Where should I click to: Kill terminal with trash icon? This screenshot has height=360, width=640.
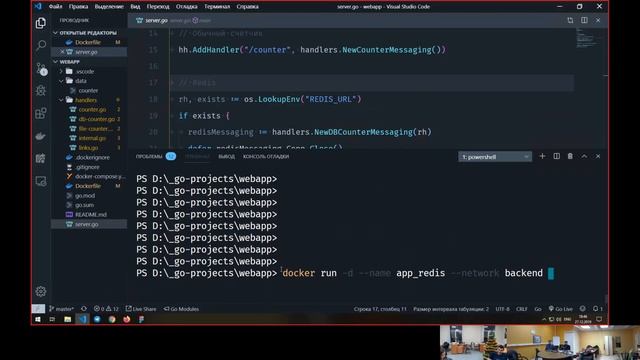(x=570, y=156)
